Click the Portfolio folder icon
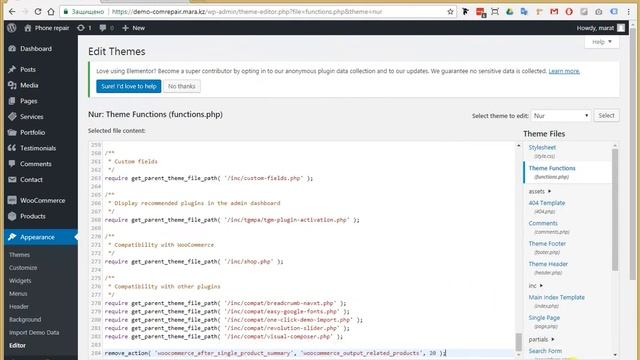Image resolution: width=640 pixels, height=360 pixels. point(12,132)
